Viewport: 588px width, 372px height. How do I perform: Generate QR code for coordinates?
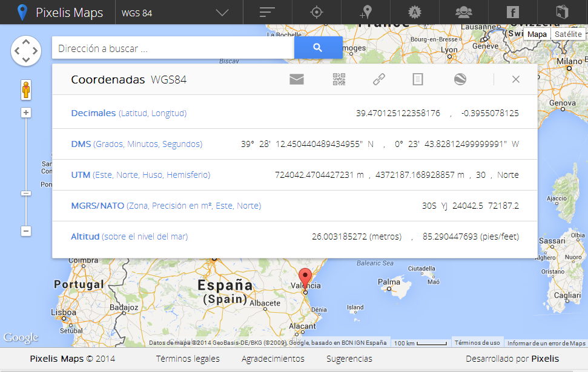click(339, 79)
